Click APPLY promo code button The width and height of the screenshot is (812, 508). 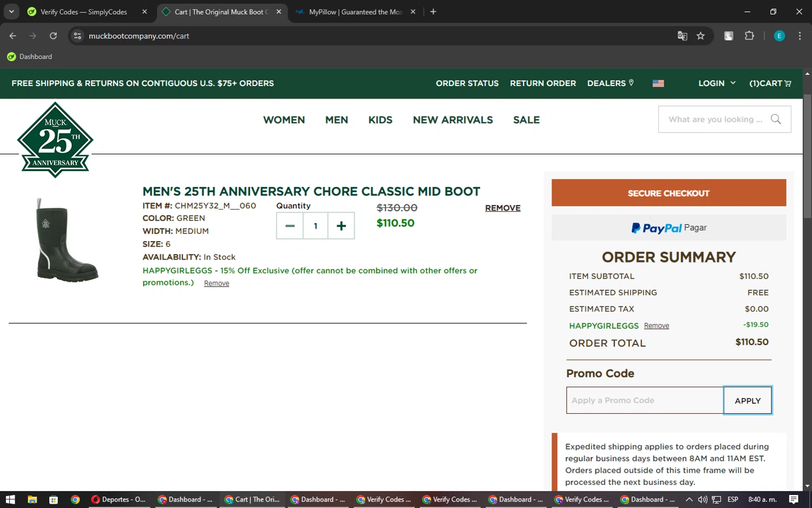(748, 400)
